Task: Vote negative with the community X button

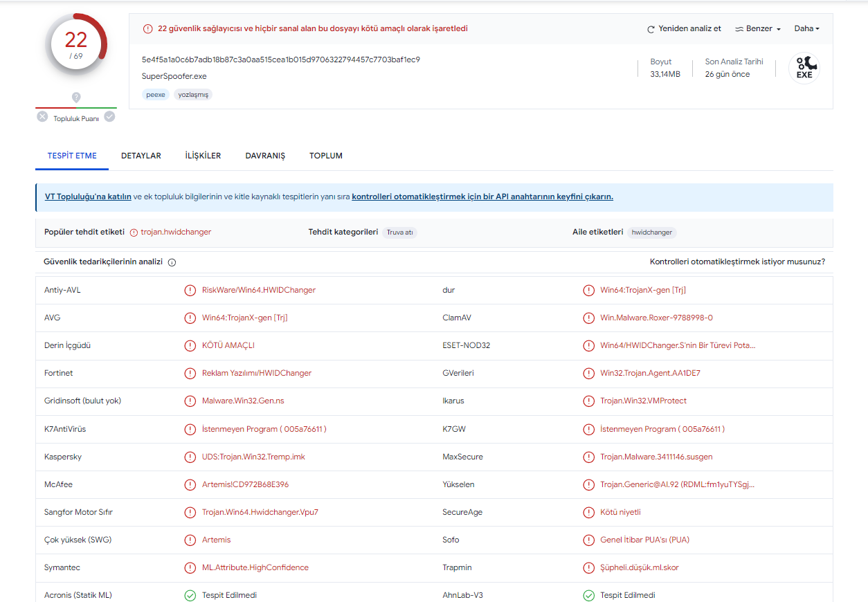Action: pos(43,116)
